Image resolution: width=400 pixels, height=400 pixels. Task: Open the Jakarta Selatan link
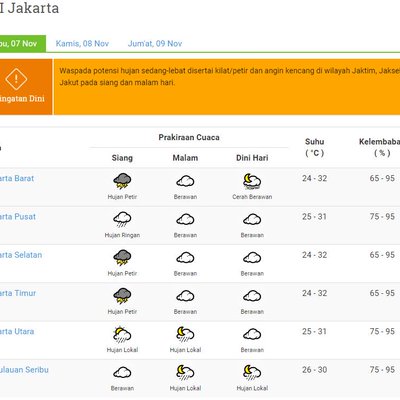pyautogui.click(x=21, y=255)
